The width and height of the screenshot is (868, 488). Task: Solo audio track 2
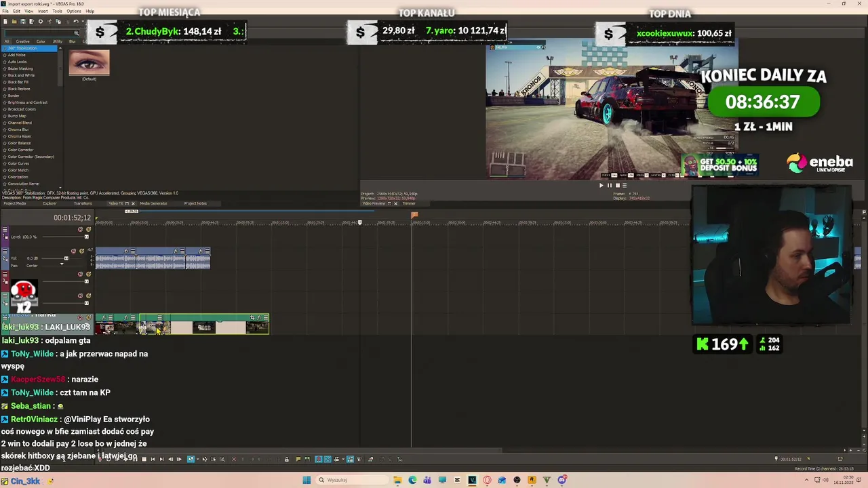coord(81,251)
